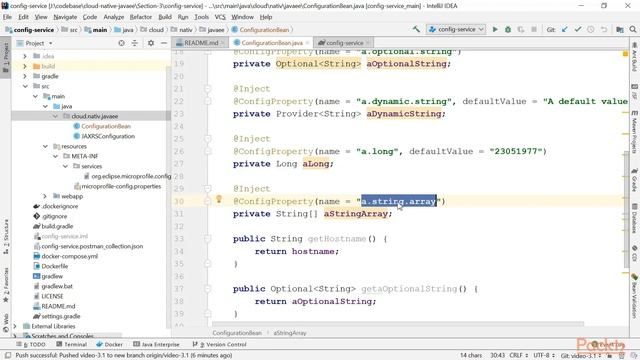Click Run with Coverage icon
Viewport: 640px width, 360px height.
(521, 29)
